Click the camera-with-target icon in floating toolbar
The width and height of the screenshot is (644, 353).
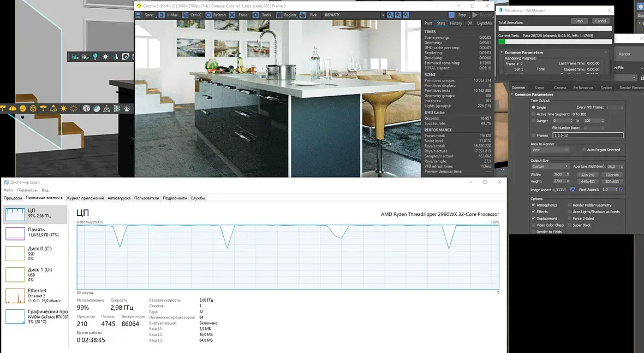coord(85,57)
